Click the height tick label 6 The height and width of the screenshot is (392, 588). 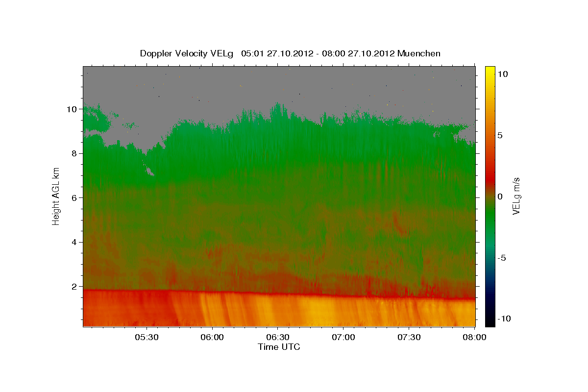coord(74,197)
